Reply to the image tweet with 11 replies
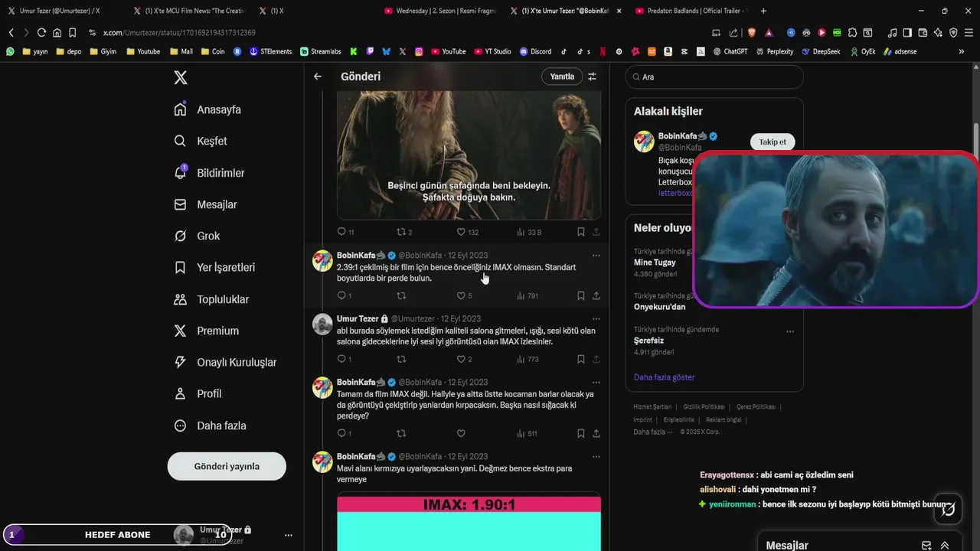 345,232
